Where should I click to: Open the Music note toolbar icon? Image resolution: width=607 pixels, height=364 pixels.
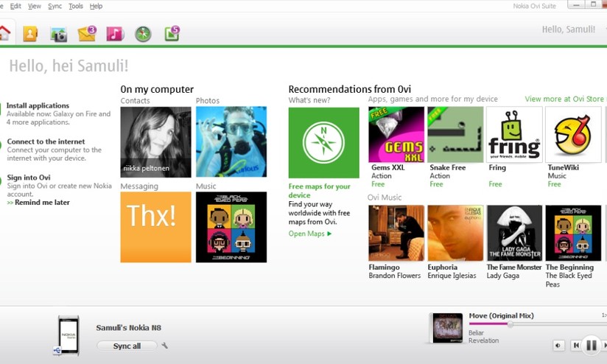click(x=114, y=34)
